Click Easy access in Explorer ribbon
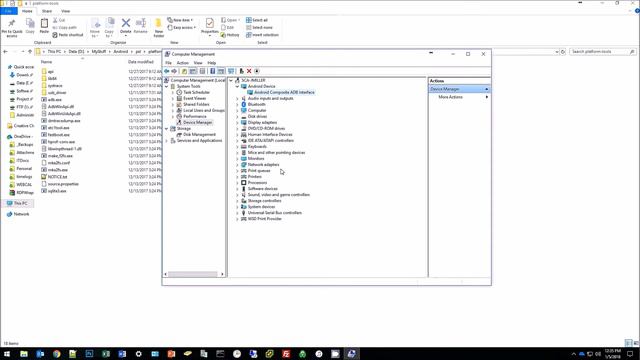The height and width of the screenshot is (360, 640). pos(182,27)
